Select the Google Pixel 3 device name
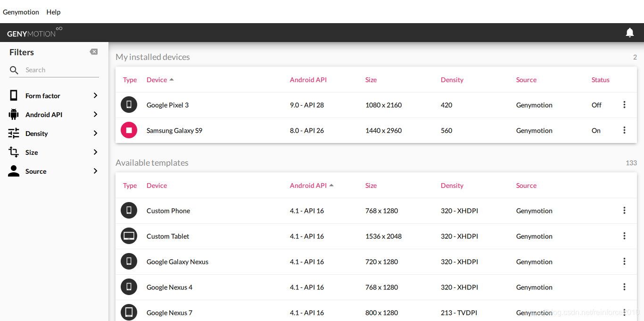 (x=167, y=105)
